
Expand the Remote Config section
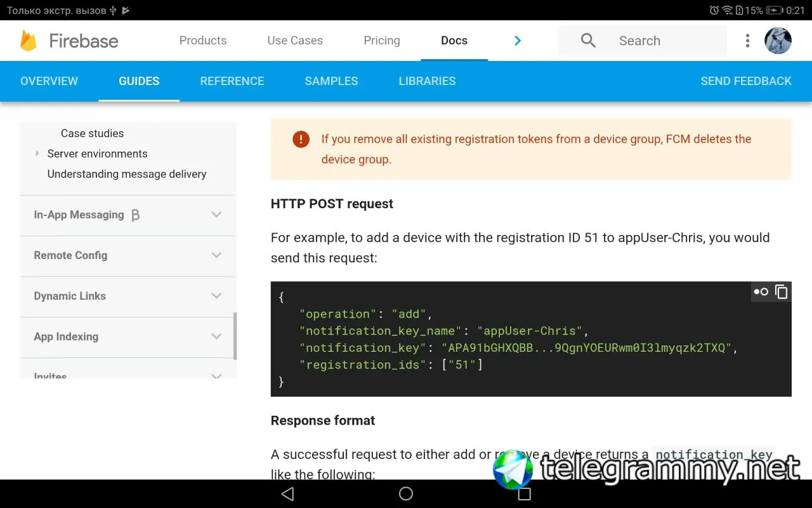tap(216, 255)
